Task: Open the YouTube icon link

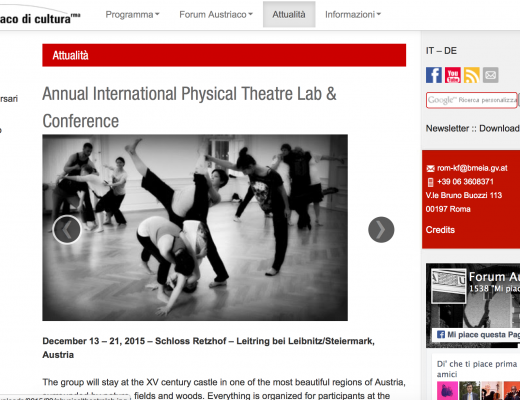Action: (x=453, y=75)
